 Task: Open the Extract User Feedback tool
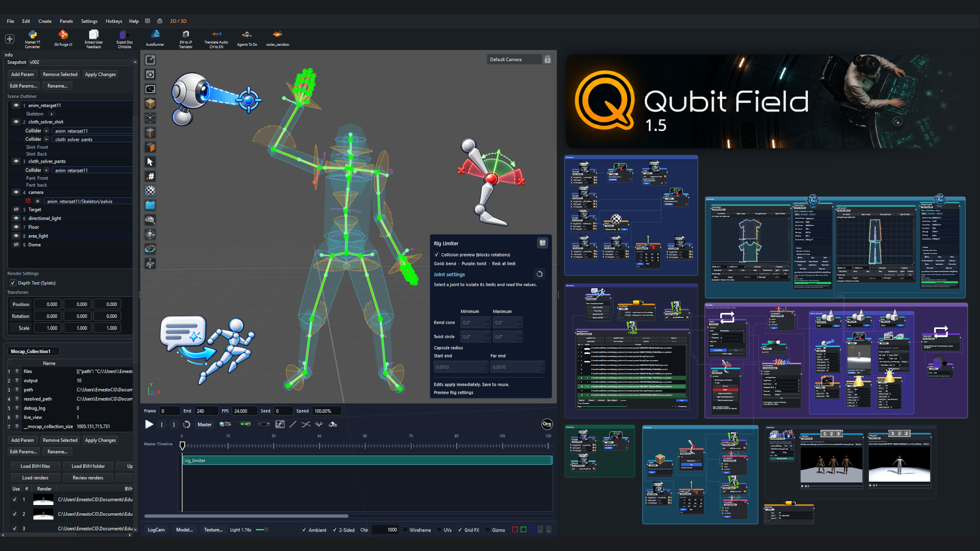point(93,39)
